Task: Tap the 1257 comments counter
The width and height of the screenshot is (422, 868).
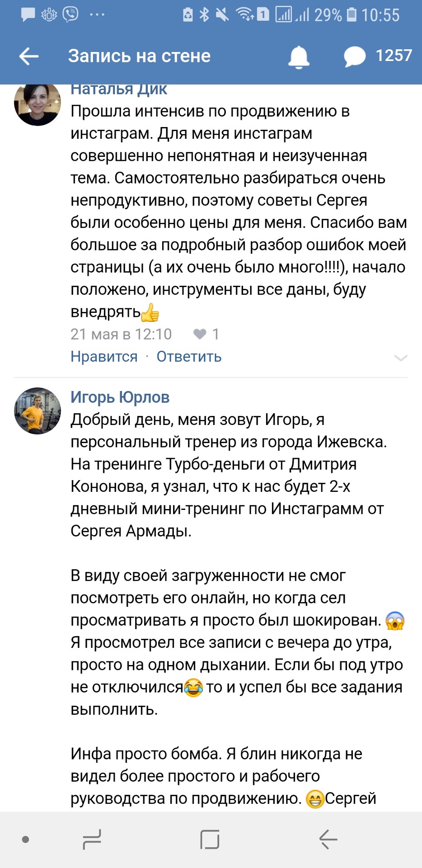Action: [x=394, y=56]
